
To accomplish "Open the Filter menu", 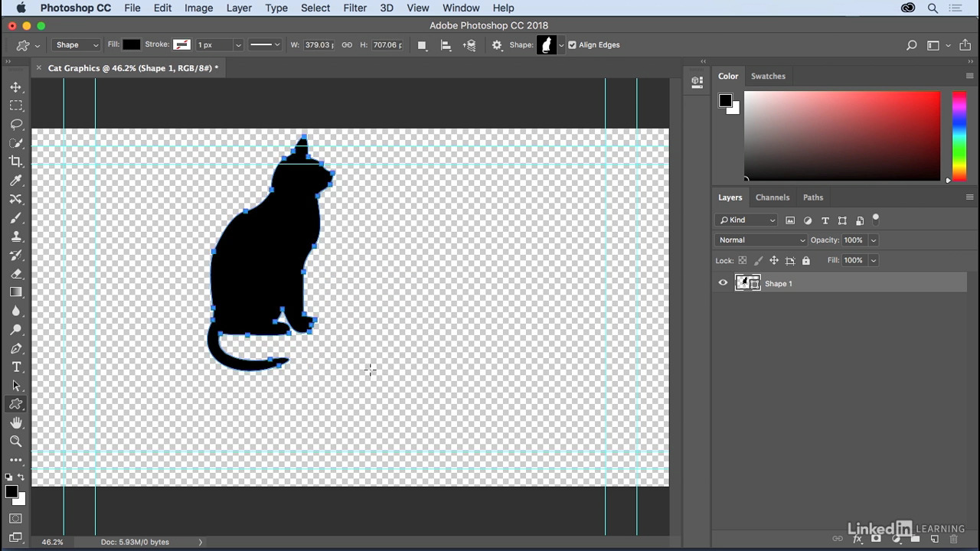I will (354, 8).
